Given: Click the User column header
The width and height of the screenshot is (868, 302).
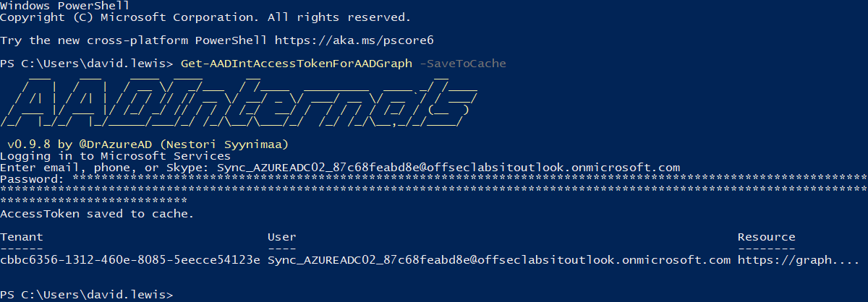Looking at the screenshot, I should 282,237.
